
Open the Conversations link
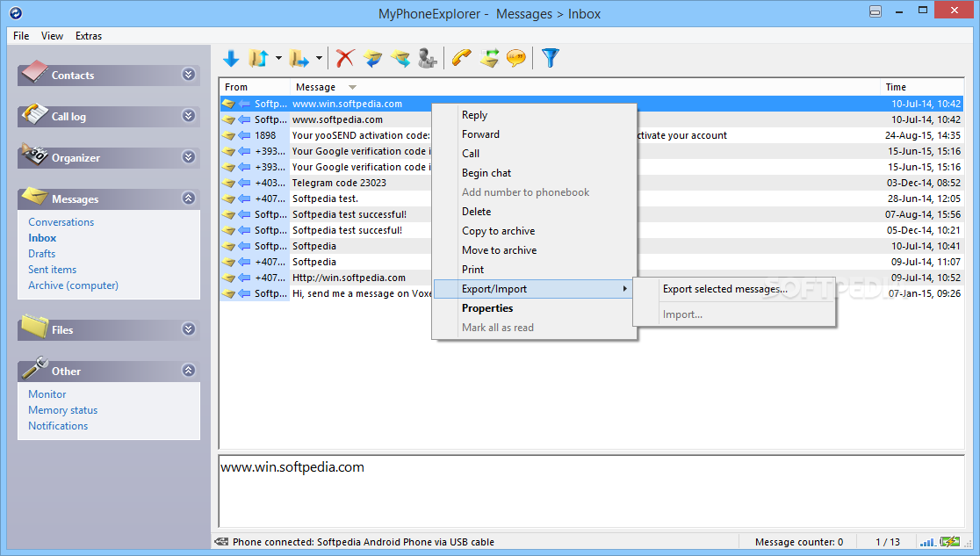pyautogui.click(x=61, y=222)
